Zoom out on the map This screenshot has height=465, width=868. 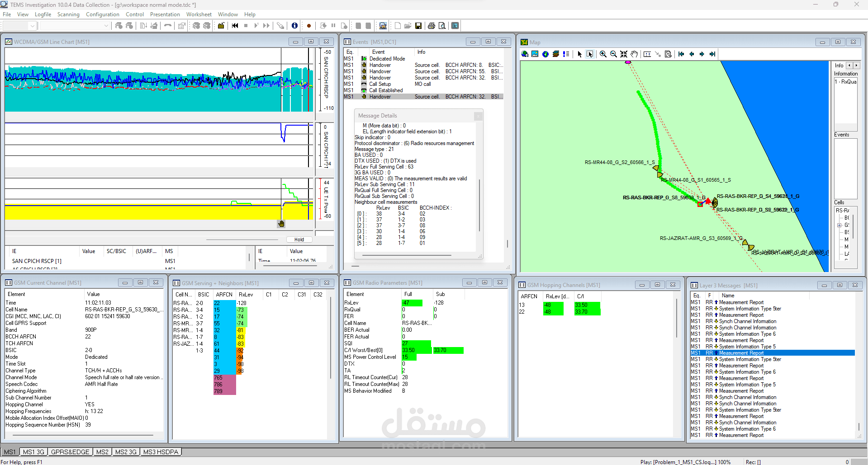click(x=614, y=54)
